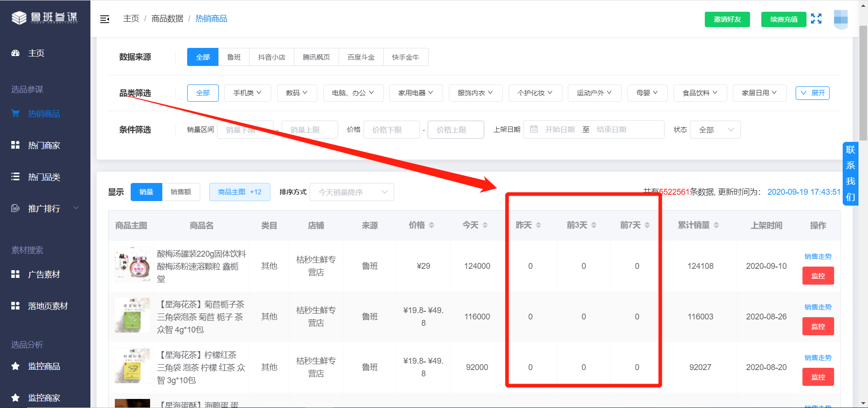Select 全部 data source tab
Image resolution: width=868 pixels, height=408 pixels.
pyautogui.click(x=203, y=57)
